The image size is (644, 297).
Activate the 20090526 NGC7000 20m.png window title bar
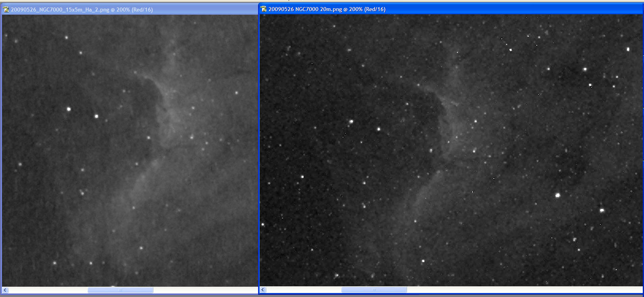451,9
